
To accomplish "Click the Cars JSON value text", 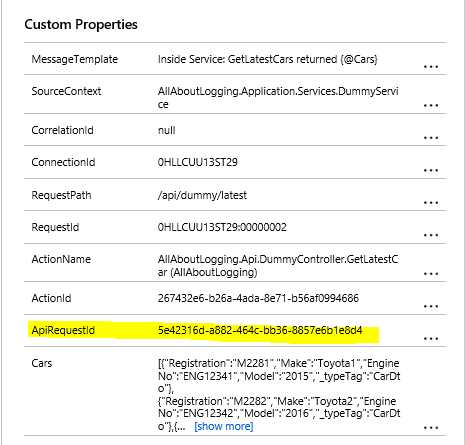I will [279, 395].
